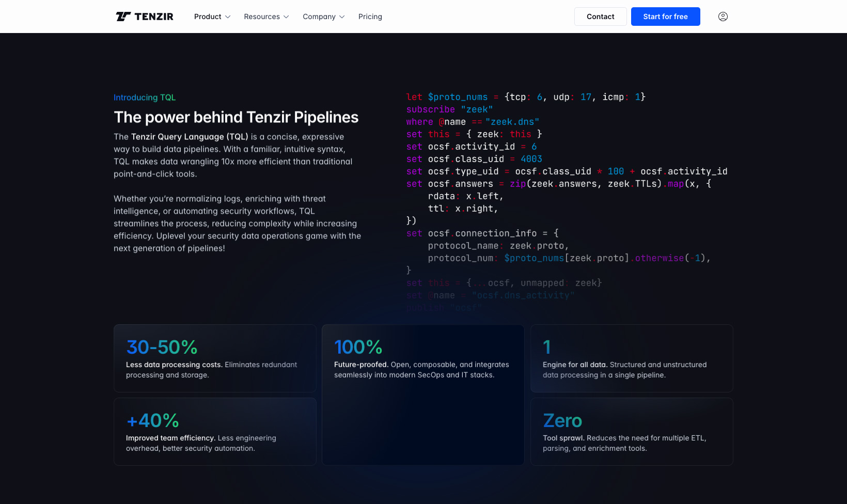Click the Tenzir logo
Image resolution: width=847 pixels, height=504 pixels.
(x=145, y=17)
